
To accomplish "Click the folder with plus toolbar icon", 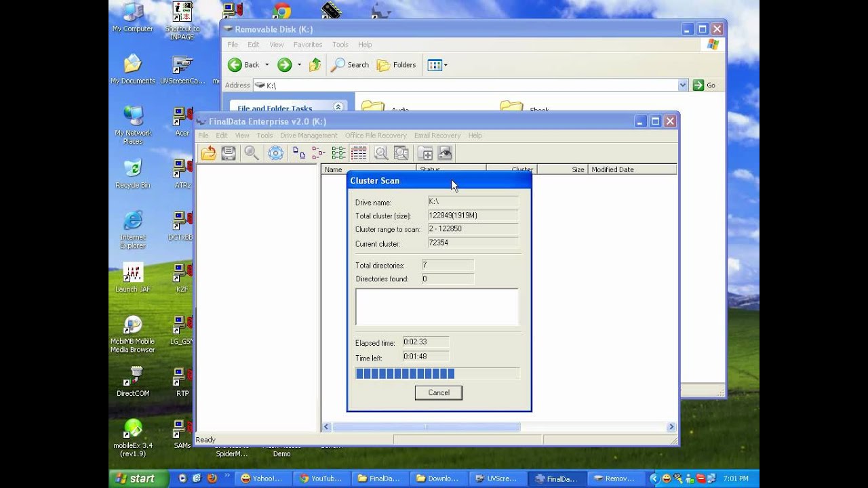I will [425, 153].
